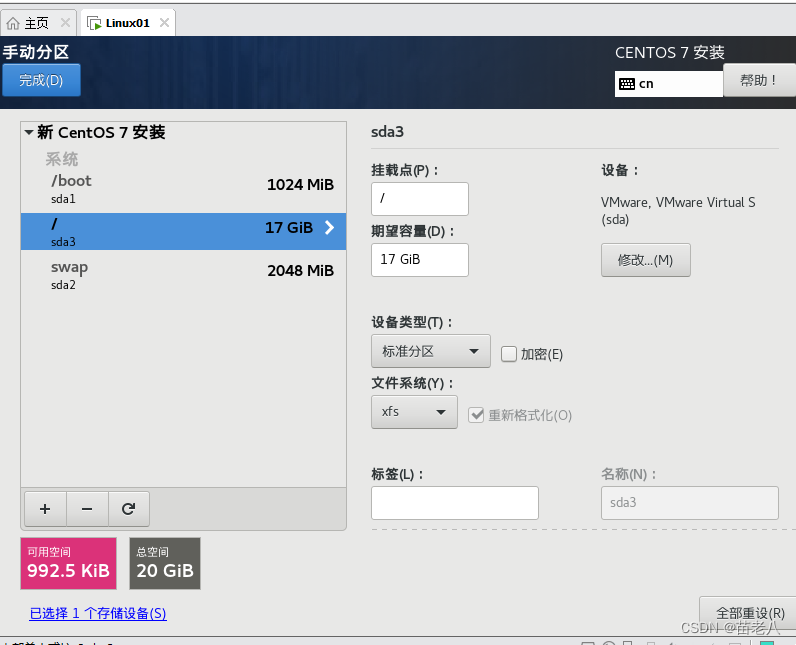The height and width of the screenshot is (645, 796).
Task: Click the 全部重设(R) reset all button
Action: [x=749, y=613]
